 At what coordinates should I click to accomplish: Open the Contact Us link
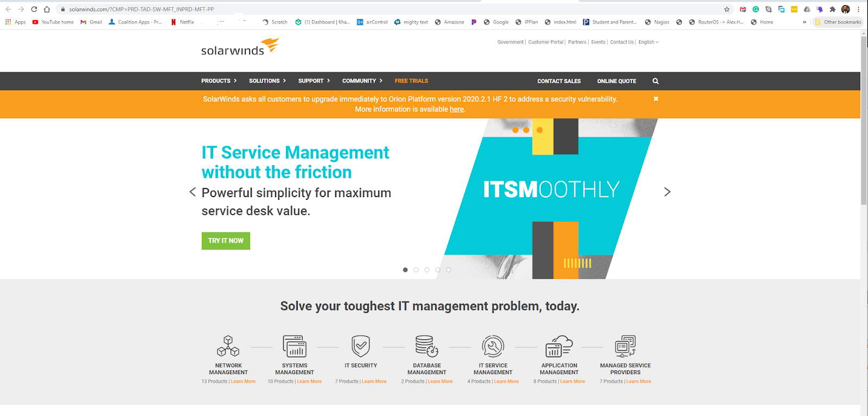click(x=622, y=42)
